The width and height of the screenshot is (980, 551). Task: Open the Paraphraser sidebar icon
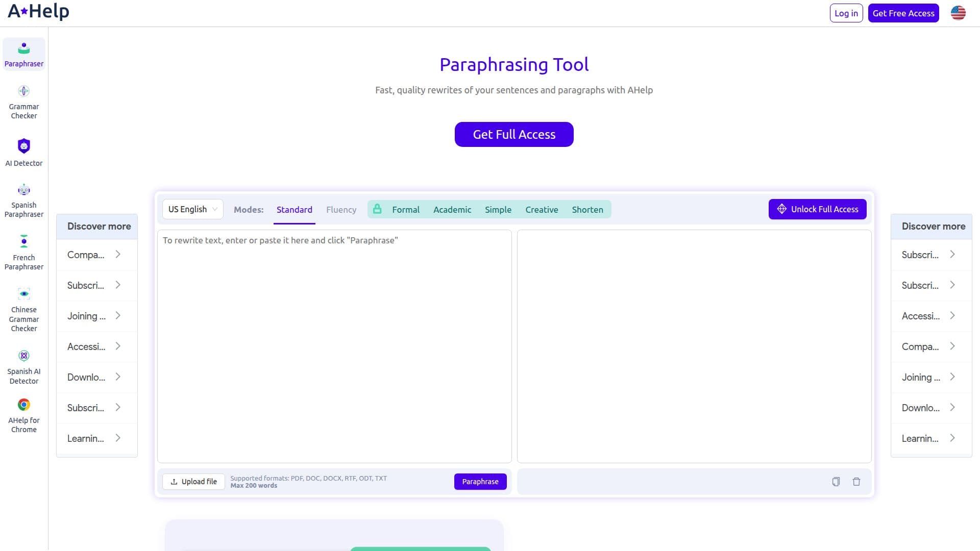pyautogui.click(x=24, y=48)
